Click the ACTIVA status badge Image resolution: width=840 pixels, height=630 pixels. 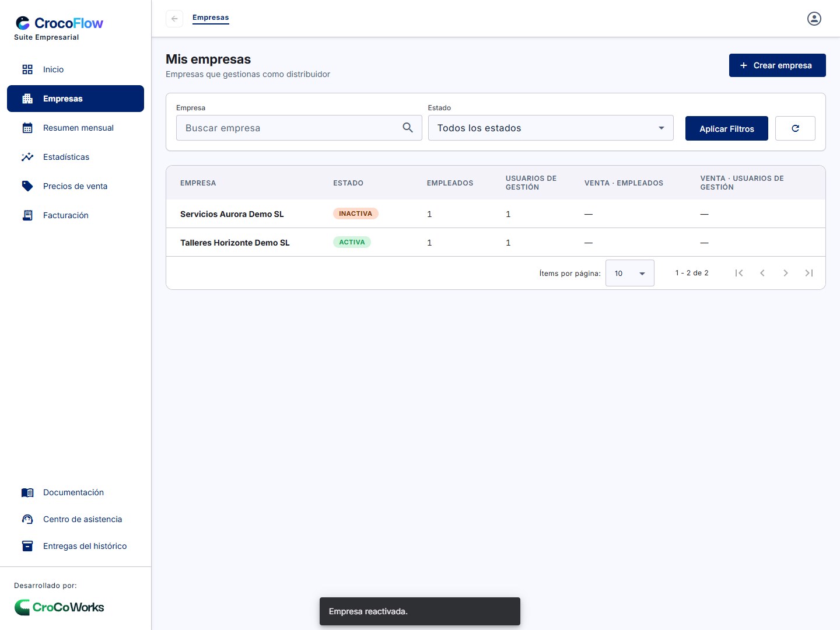point(352,242)
